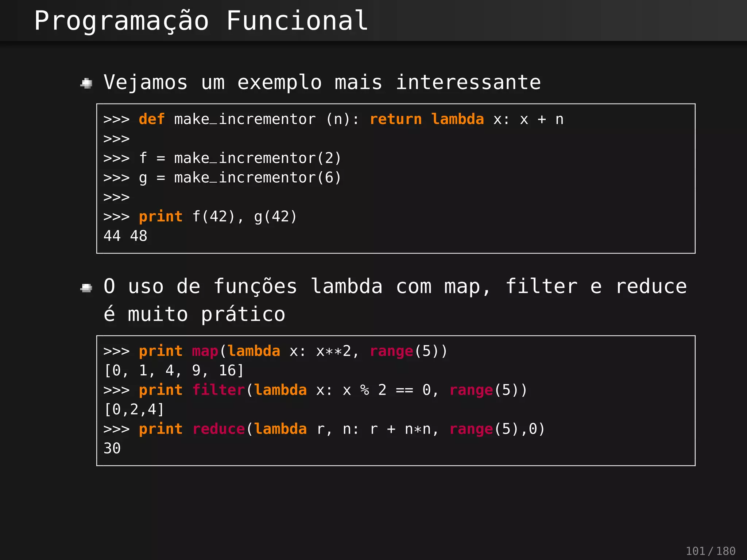747x560 pixels.
Task: Click the text 'O uso de funções lambda com map, filter e reduce'
Action: 395,287
